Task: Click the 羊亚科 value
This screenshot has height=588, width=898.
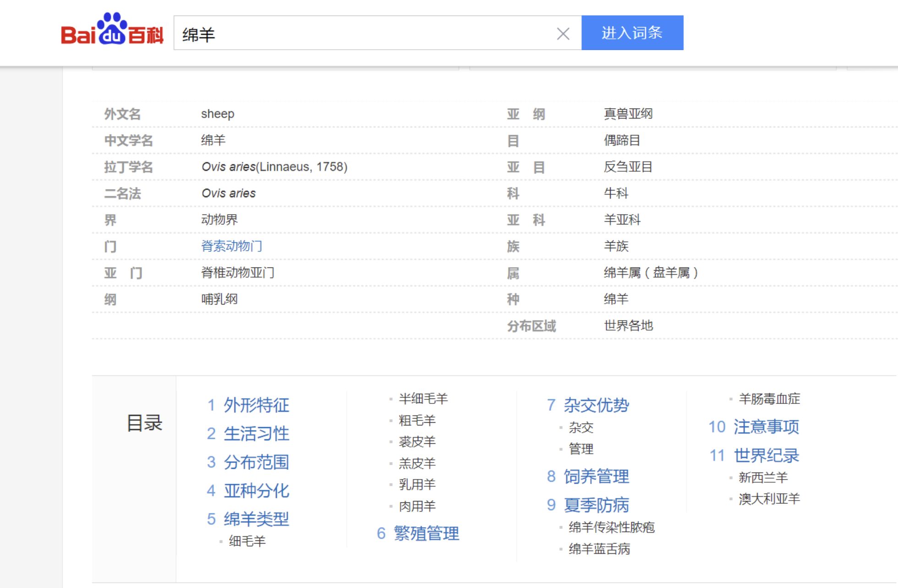Action: tap(622, 220)
